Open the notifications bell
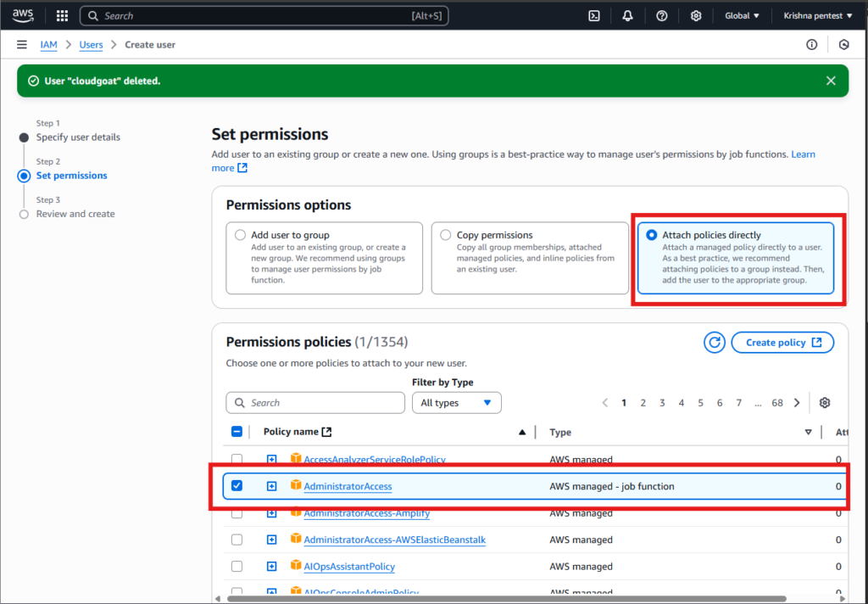The image size is (868, 604). click(627, 15)
